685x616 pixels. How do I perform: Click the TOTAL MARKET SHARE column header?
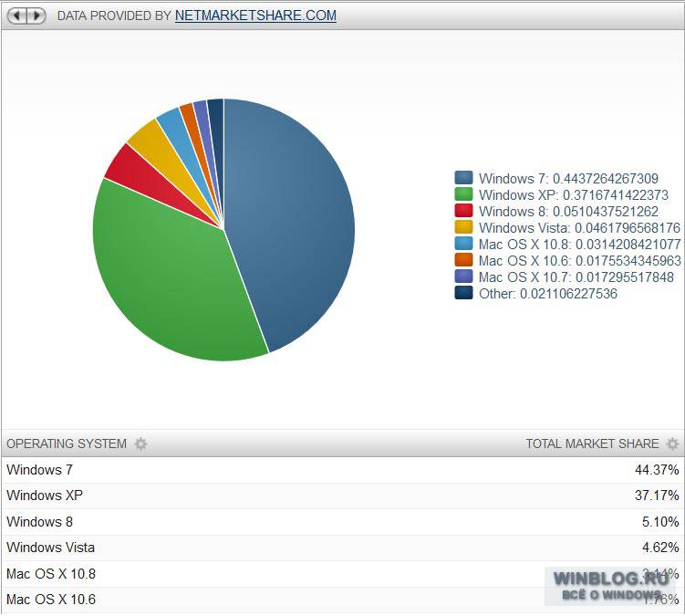pos(592,444)
